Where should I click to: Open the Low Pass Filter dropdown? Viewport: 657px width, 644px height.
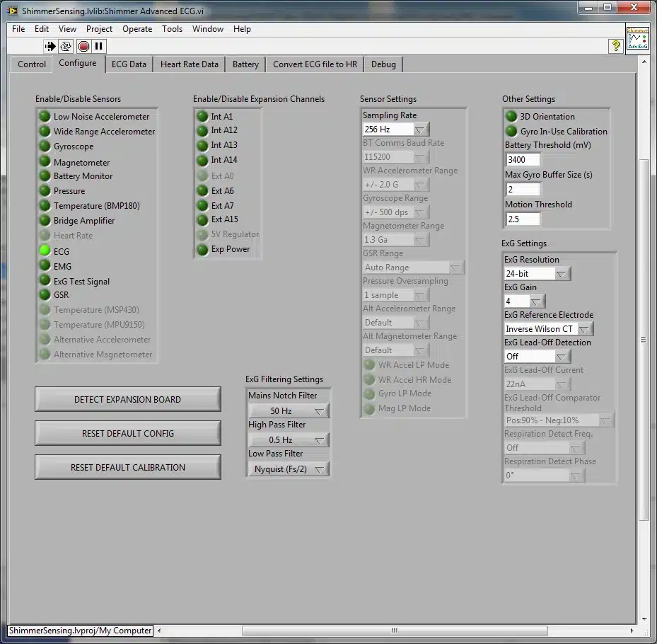pos(289,469)
